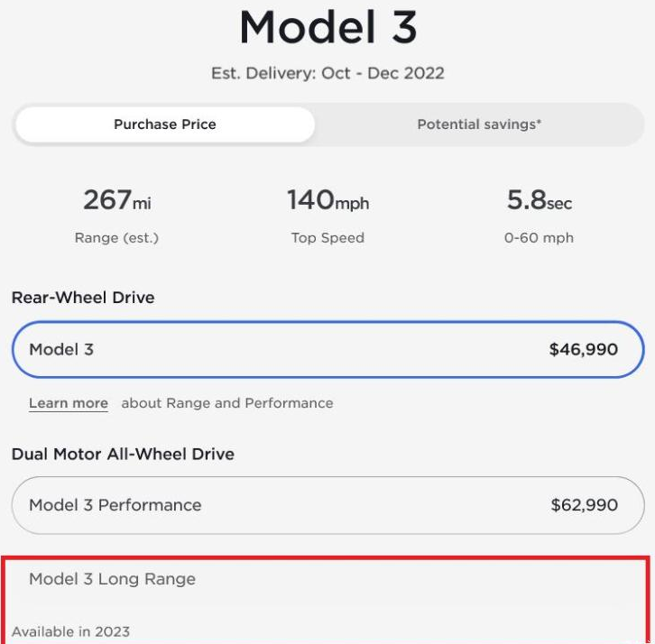655x644 pixels.
Task: Open the Potential savings tab
Action: tap(479, 124)
